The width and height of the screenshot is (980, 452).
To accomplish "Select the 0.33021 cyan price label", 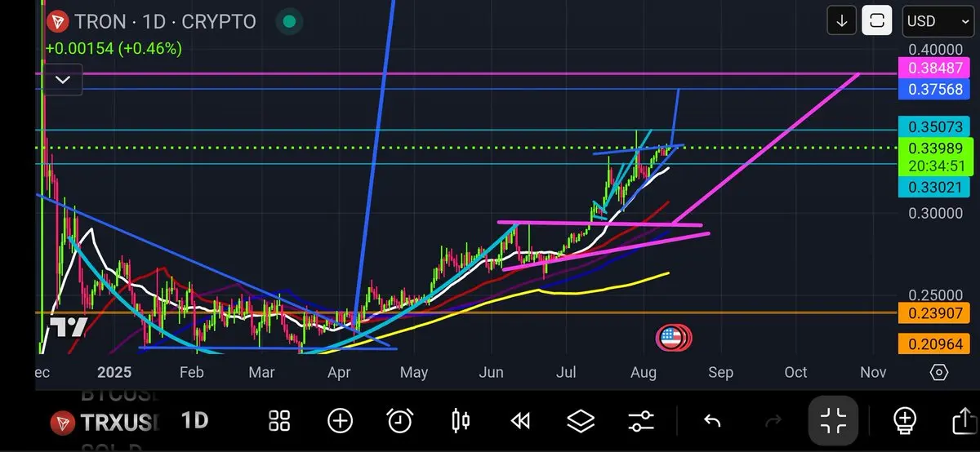I will click(x=933, y=187).
